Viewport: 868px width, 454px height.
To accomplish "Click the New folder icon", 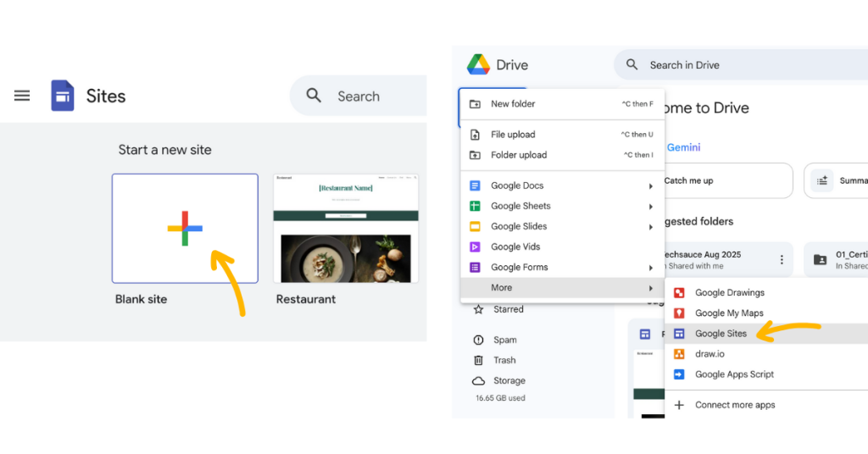I will click(475, 104).
